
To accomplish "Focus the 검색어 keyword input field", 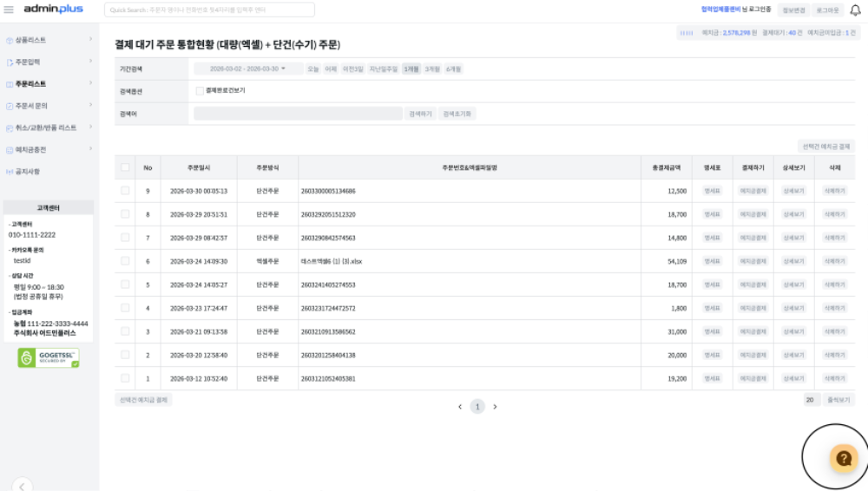I will click(x=298, y=114).
